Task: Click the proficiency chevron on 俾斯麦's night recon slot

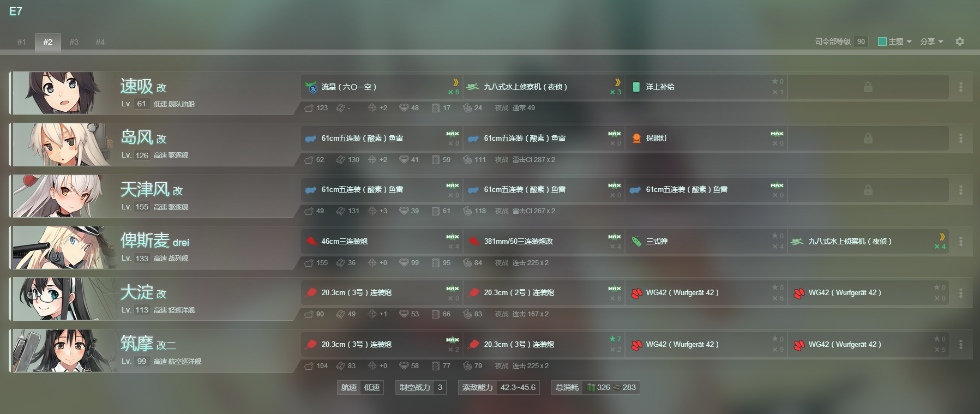Action: click(x=942, y=237)
